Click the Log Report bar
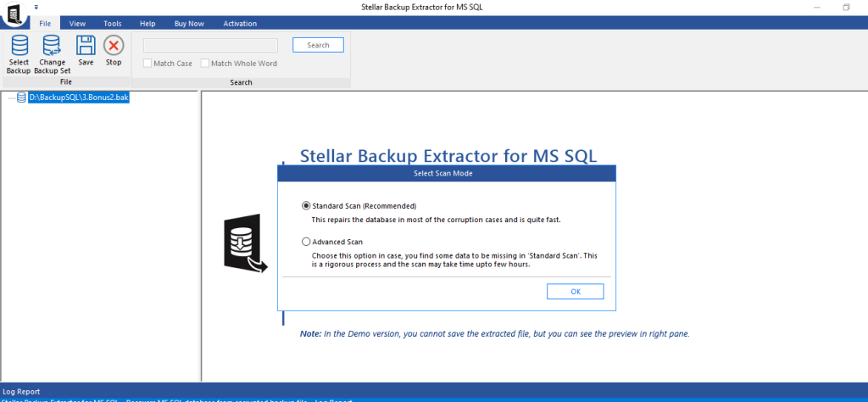868x402 pixels. [434, 391]
